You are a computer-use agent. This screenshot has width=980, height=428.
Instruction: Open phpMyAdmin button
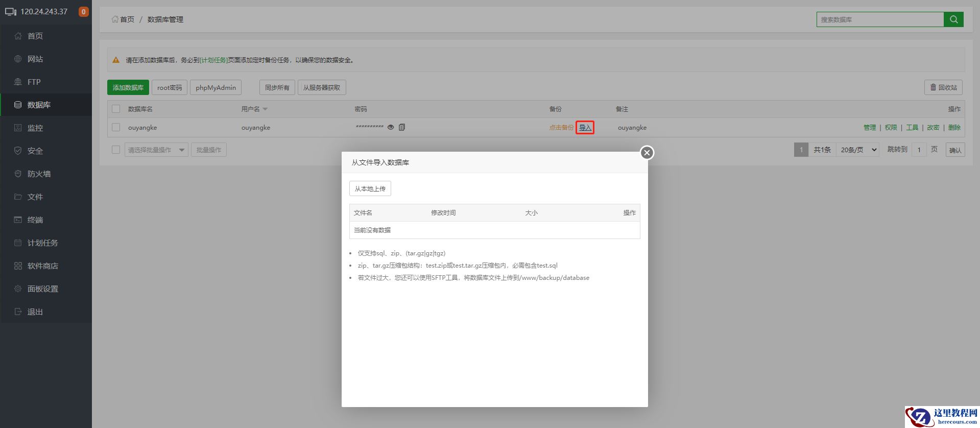tap(216, 87)
